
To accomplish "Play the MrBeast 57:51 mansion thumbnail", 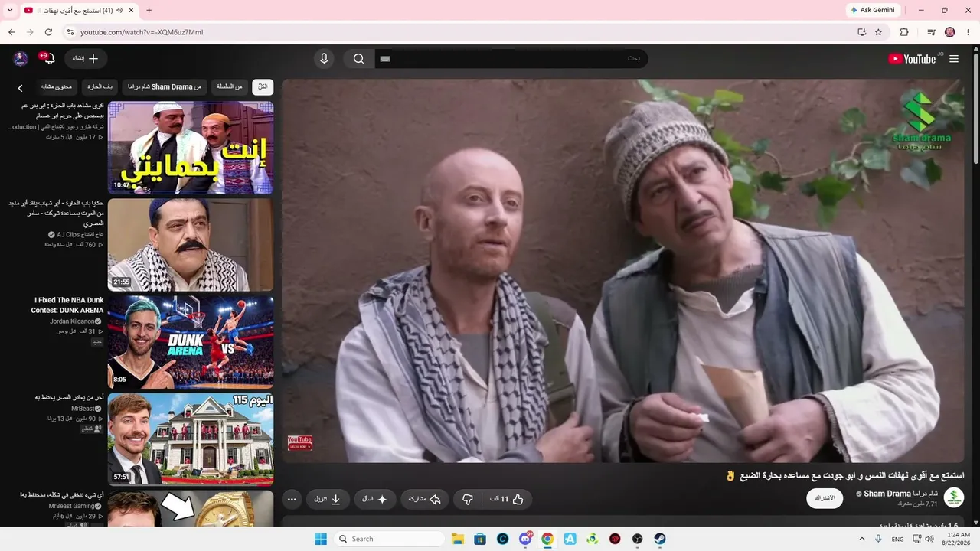I will click(x=191, y=439).
